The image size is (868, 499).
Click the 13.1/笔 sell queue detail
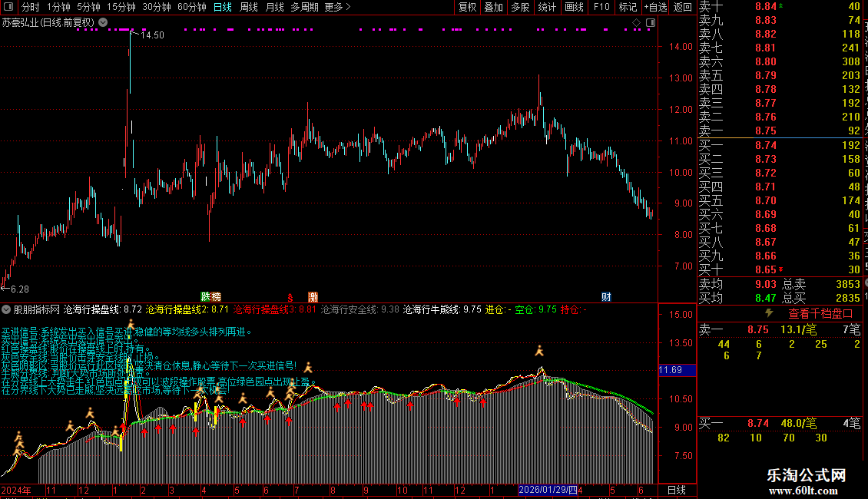[x=798, y=329]
